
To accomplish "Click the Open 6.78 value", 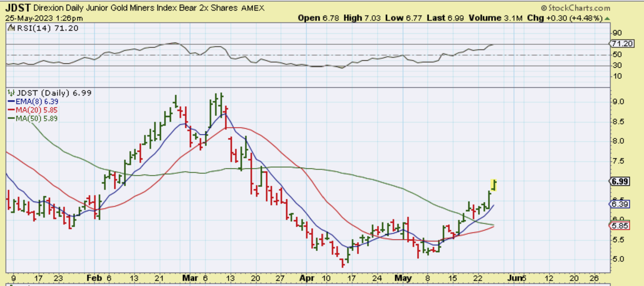I will 318,18.
